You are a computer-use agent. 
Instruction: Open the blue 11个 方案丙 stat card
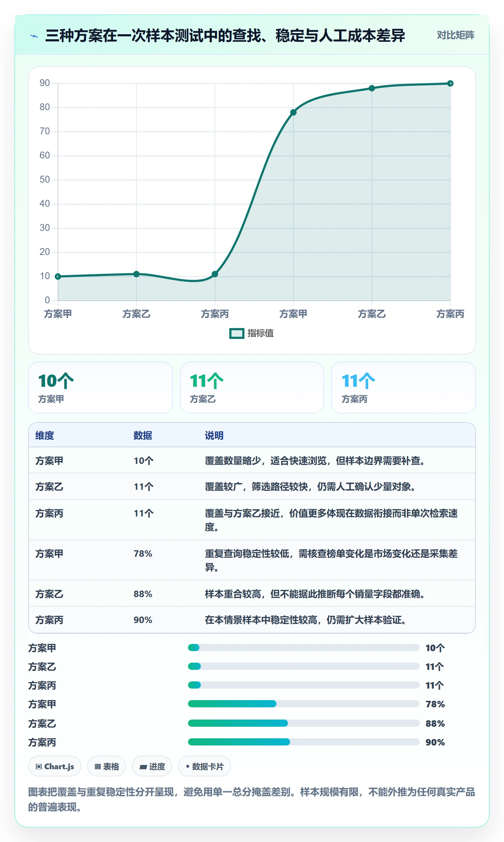coord(404,388)
